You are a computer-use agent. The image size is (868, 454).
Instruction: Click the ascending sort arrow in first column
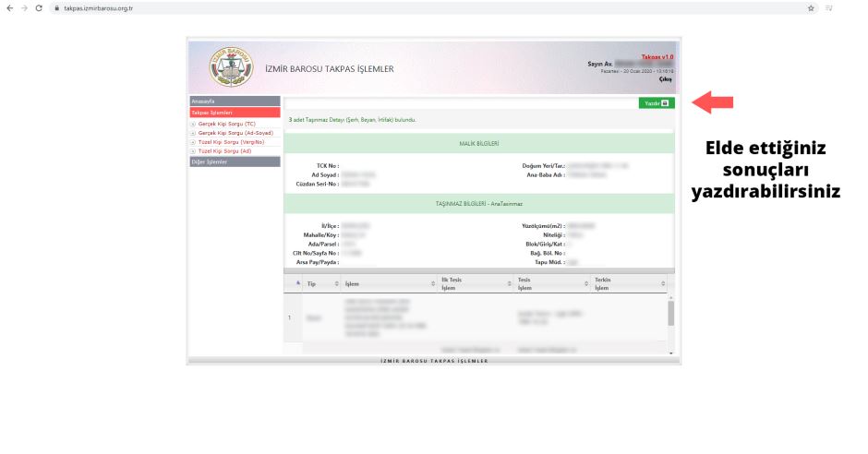[x=298, y=283]
